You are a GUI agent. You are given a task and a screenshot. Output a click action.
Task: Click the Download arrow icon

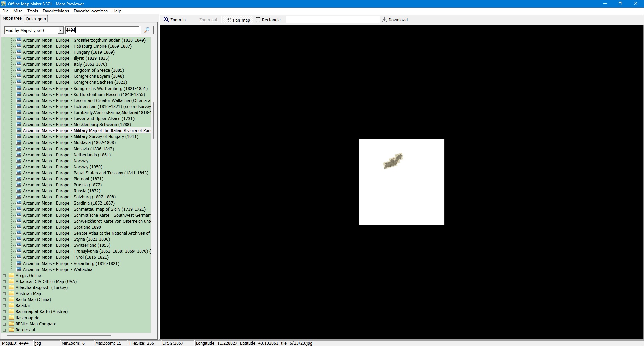pos(384,20)
